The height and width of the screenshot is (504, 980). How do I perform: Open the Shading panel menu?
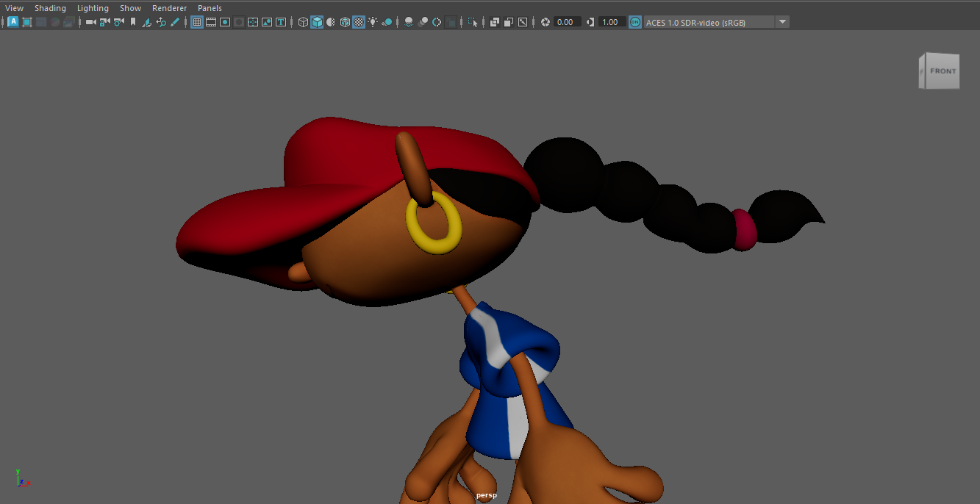(50, 8)
